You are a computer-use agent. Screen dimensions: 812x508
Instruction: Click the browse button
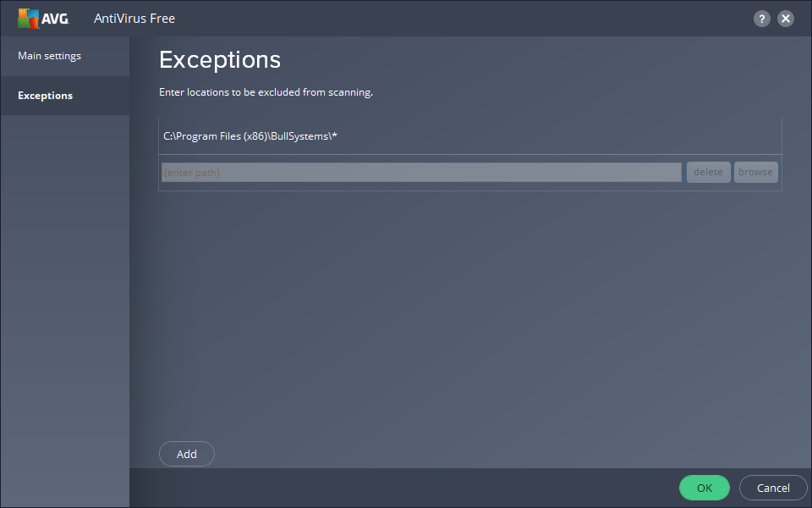point(755,172)
